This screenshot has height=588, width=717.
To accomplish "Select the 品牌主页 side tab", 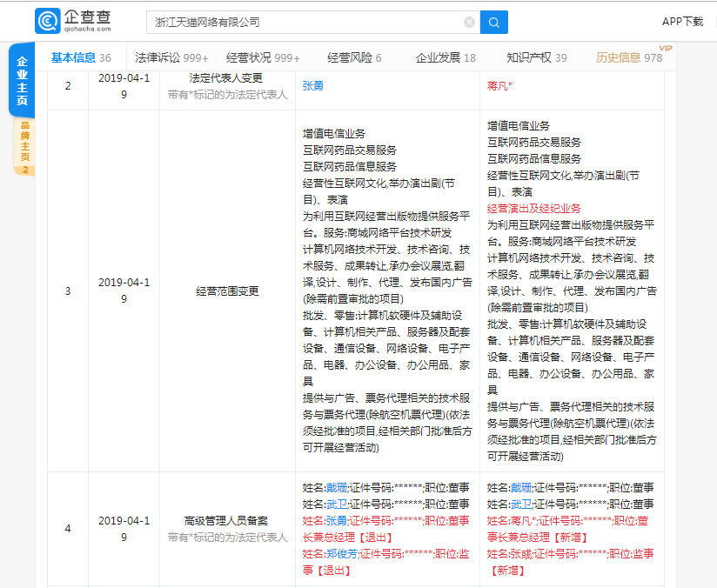I will pos(24,147).
